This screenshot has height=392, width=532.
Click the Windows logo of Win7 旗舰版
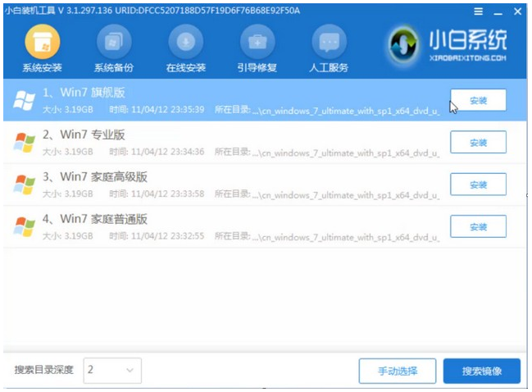click(24, 101)
